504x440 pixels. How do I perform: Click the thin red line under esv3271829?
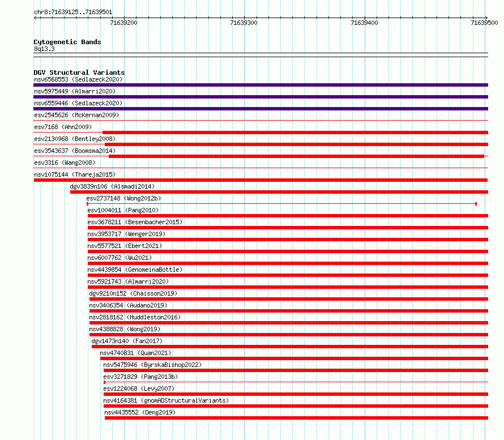click(x=296, y=382)
